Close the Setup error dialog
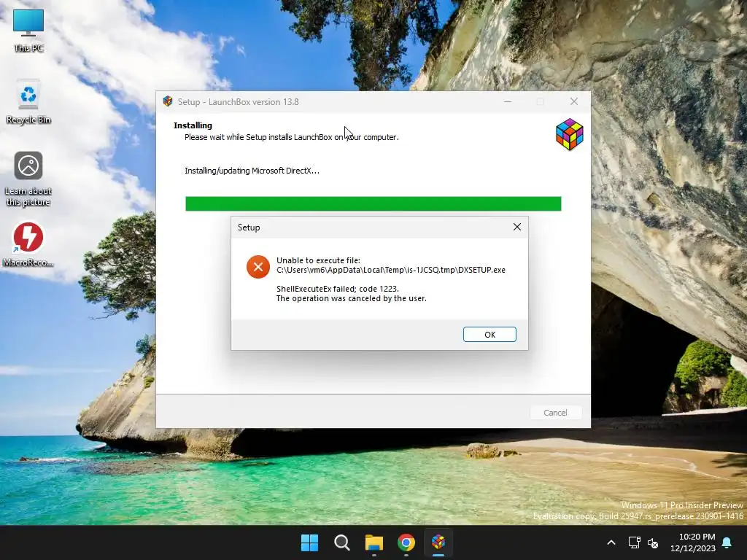Image resolution: width=747 pixels, height=560 pixels. tap(517, 227)
